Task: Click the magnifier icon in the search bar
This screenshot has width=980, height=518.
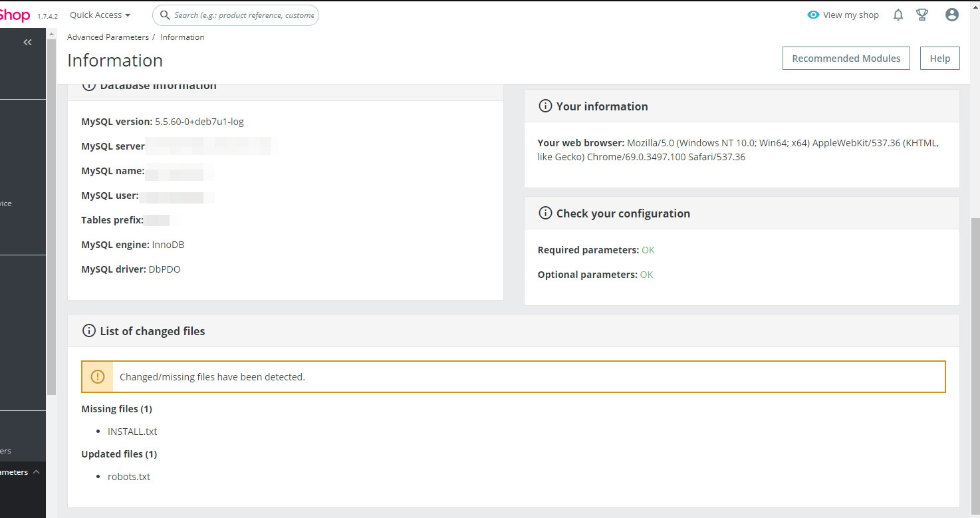Action: coord(165,15)
